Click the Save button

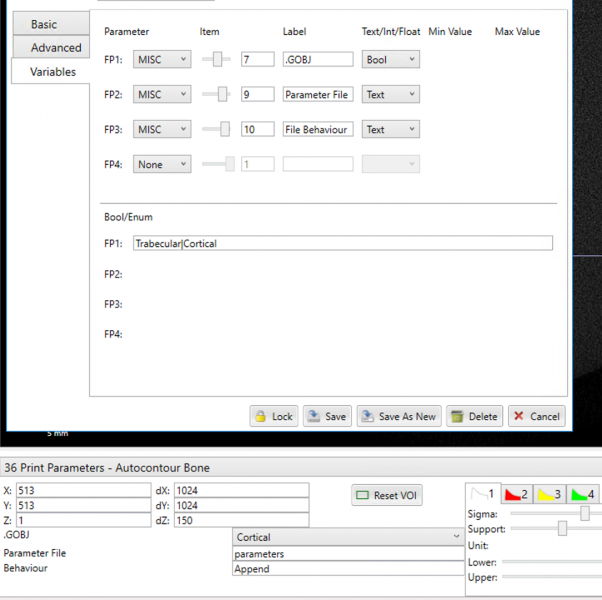(327, 416)
